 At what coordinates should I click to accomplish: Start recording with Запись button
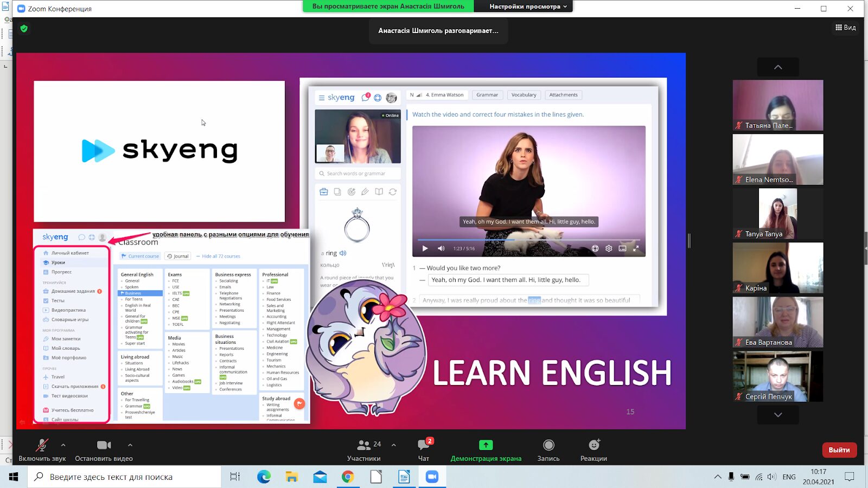pos(548,450)
